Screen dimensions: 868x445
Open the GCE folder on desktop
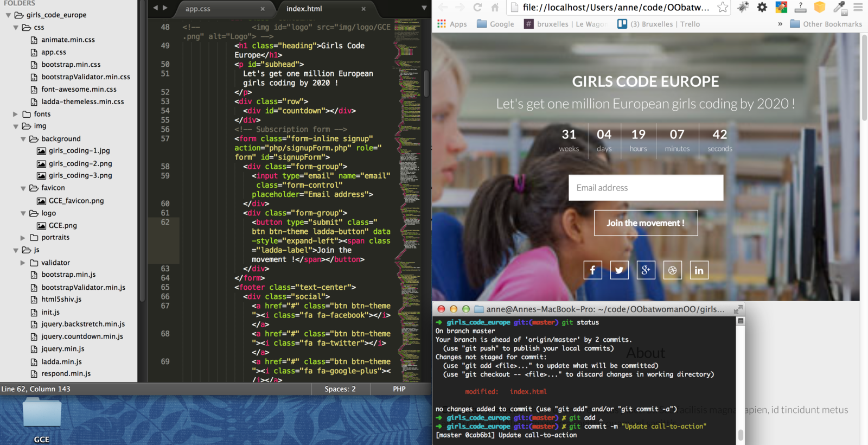click(x=42, y=421)
